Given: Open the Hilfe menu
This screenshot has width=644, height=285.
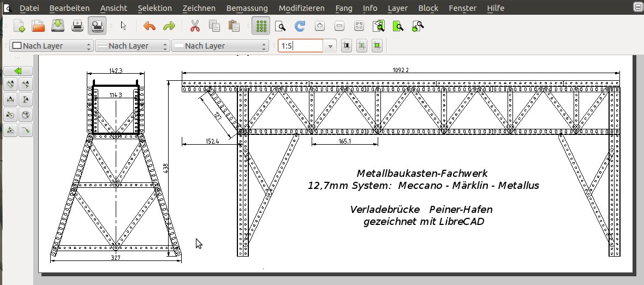Looking at the screenshot, I should click(496, 8).
